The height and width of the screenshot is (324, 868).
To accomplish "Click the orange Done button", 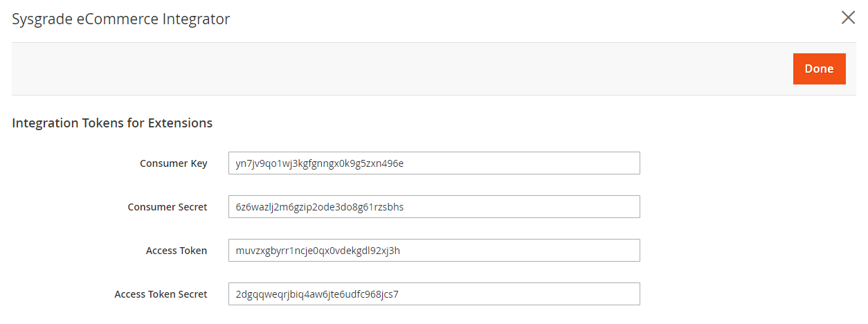I will click(x=819, y=69).
